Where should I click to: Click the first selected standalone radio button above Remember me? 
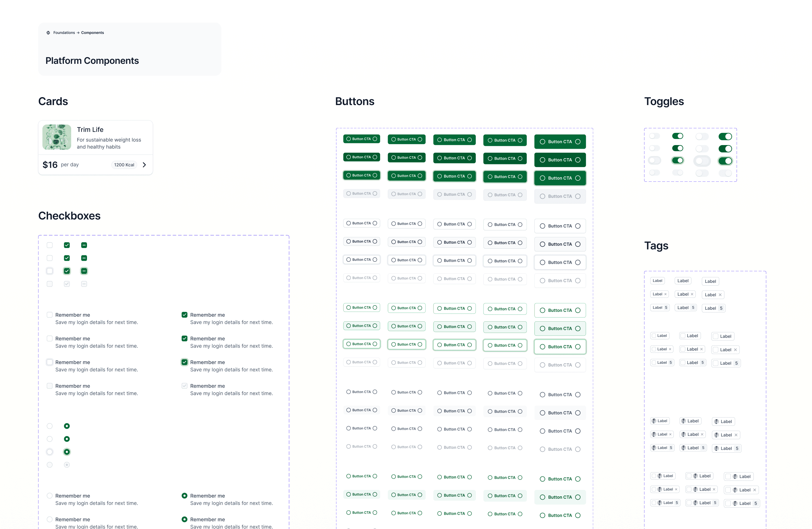click(x=67, y=426)
